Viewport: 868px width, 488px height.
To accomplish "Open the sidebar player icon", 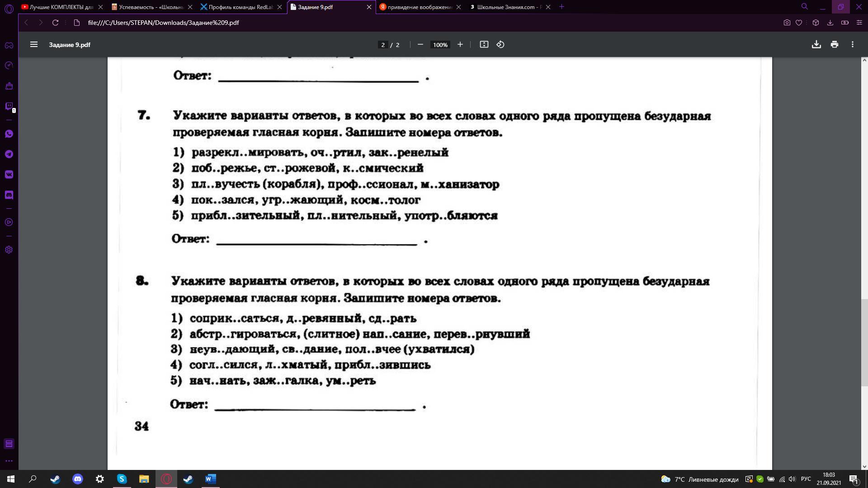I will click(x=9, y=222).
